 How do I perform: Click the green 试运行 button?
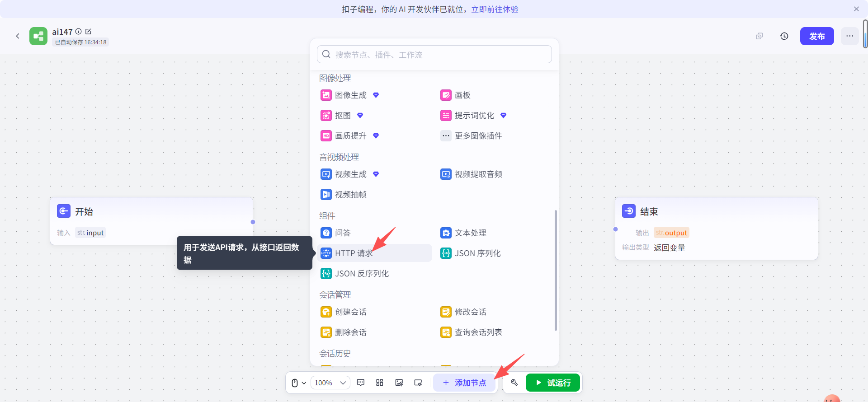coord(553,383)
